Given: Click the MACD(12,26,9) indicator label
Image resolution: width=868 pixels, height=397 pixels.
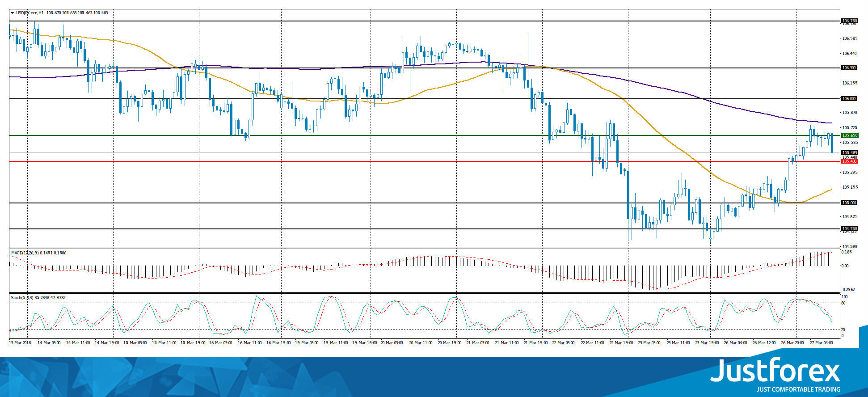Looking at the screenshot, I should pos(25,253).
